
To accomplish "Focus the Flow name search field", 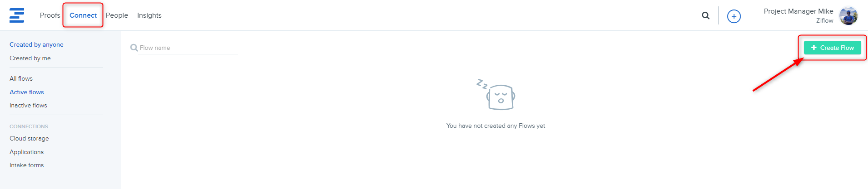I will [188, 48].
